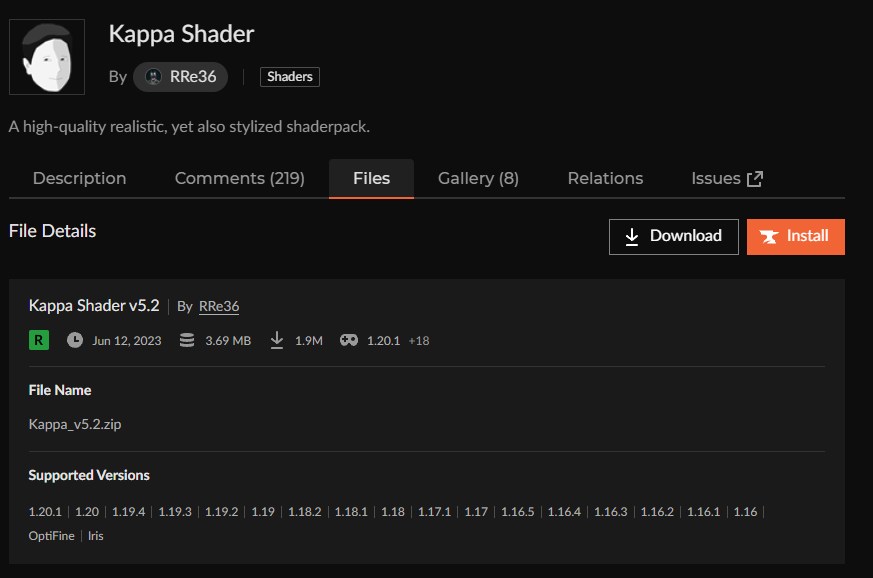Click the orange Install button
873x578 pixels.
[795, 237]
